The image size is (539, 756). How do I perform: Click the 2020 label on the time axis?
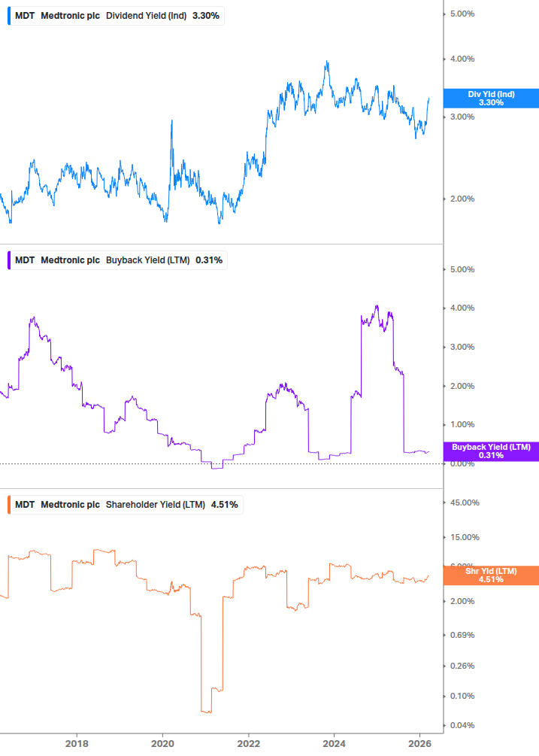[x=162, y=743]
